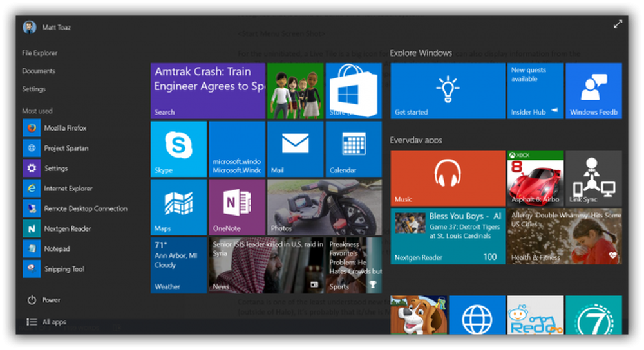The image size is (644, 350).
Task: Open Nextgen Reader live tile
Action: click(x=448, y=236)
